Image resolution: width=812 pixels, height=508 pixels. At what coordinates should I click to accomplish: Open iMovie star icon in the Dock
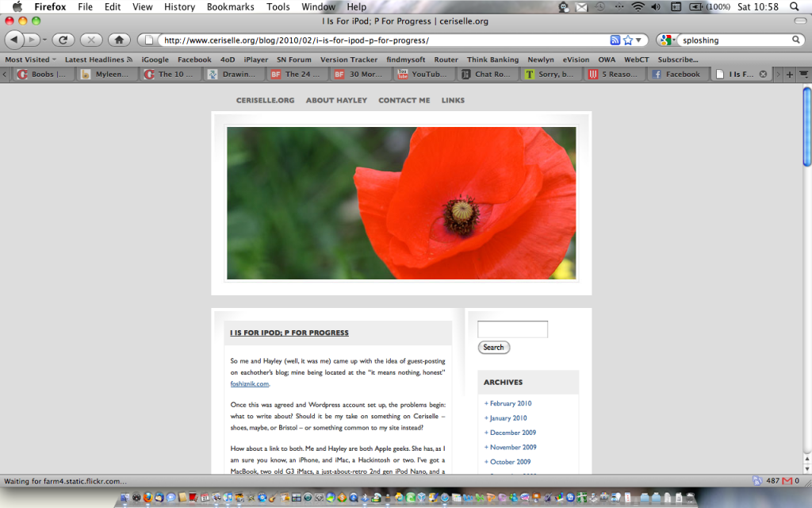pyautogui.click(x=251, y=498)
